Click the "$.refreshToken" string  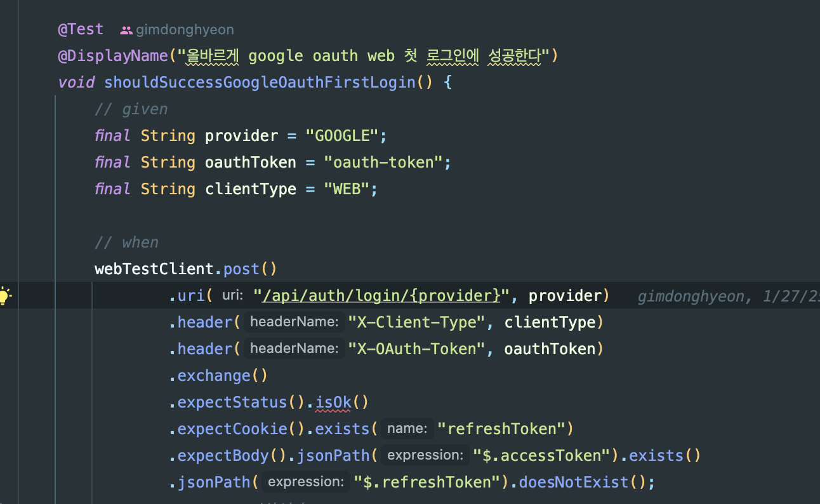pos(428,482)
